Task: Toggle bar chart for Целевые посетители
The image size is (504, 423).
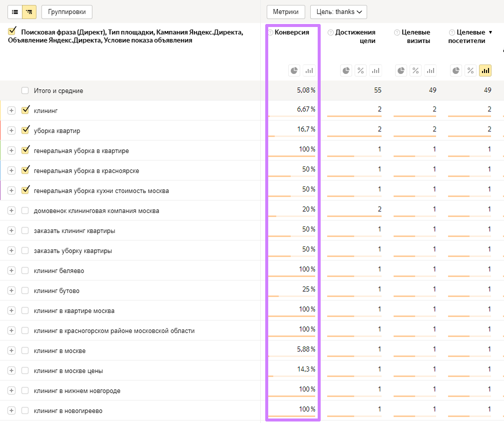Action: (485, 70)
